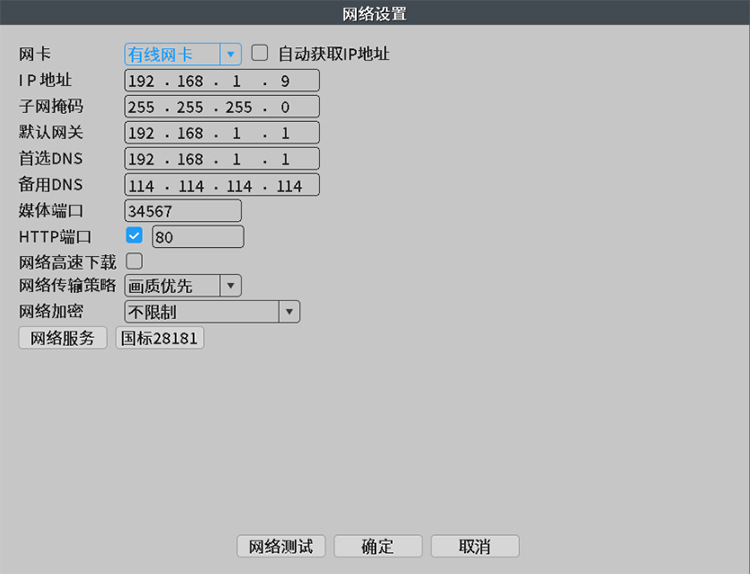Click the 网络设置 title text
This screenshot has width=750, height=587.
pyautogui.click(x=375, y=13)
